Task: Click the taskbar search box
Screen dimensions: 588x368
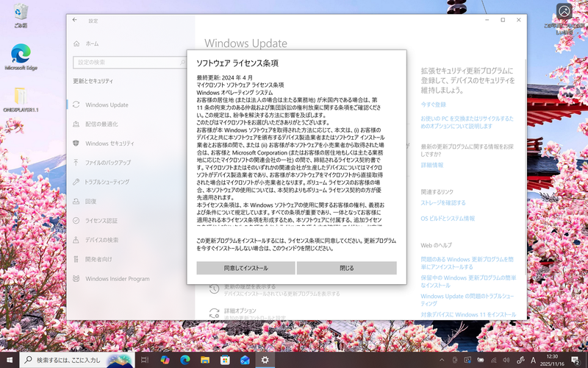Action: (x=77, y=360)
